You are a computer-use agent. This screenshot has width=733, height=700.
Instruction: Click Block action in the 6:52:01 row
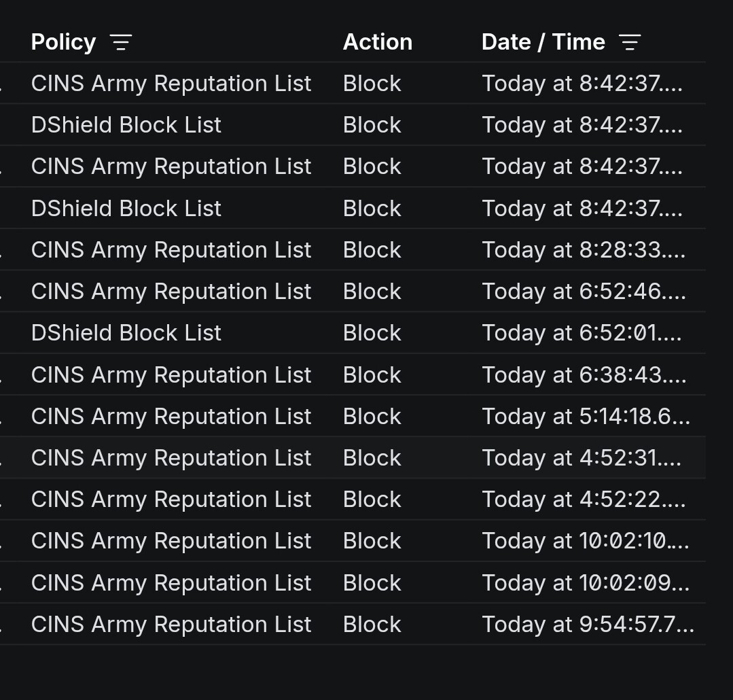tap(372, 333)
